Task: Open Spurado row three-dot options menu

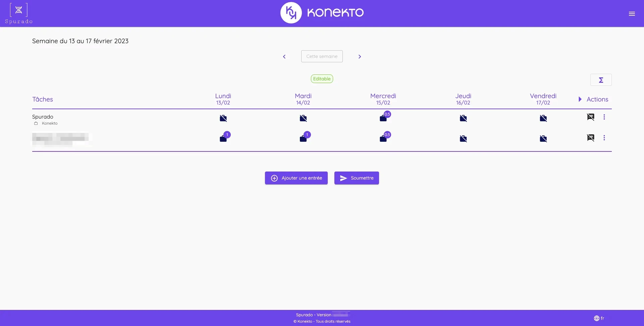Action: [604, 117]
